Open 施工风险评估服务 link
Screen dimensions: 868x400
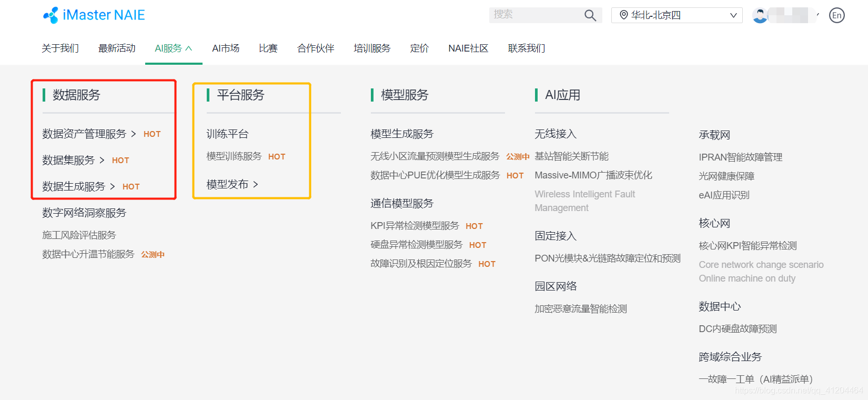79,235
